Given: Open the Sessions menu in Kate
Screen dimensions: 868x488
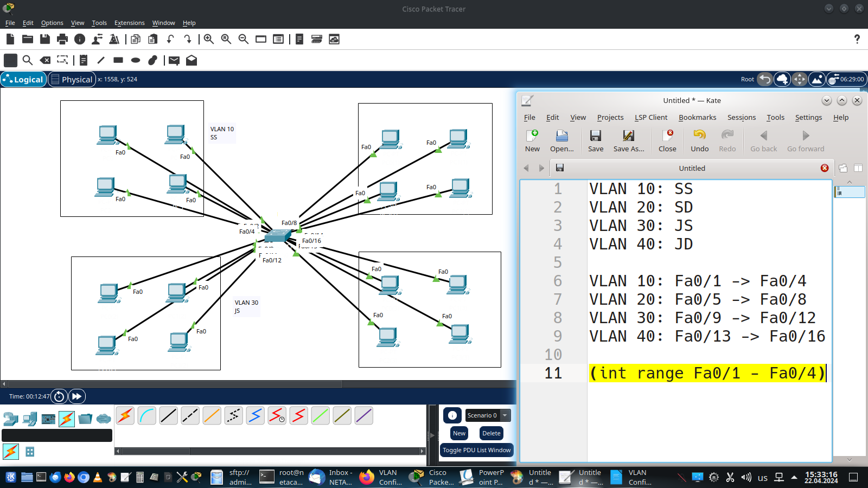Looking at the screenshot, I should click(x=742, y=117).
